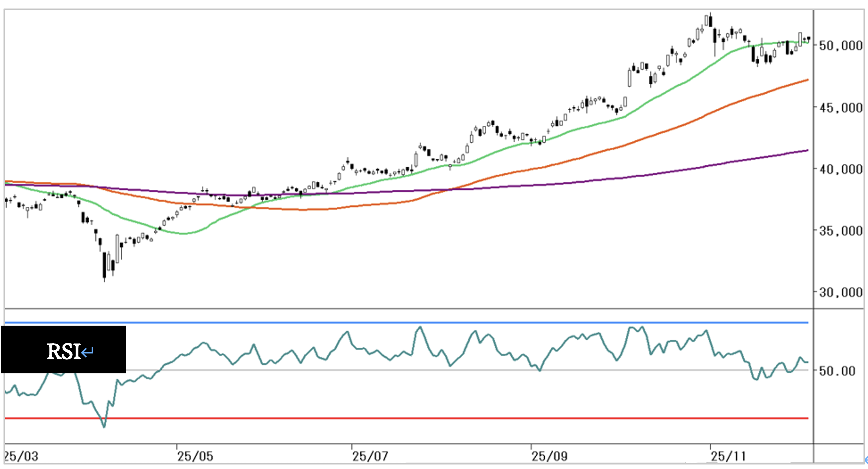This screenshot has height=469, width=868.
Task: Click the lowest RSI dip below red line
Action: tap(104, 426)
